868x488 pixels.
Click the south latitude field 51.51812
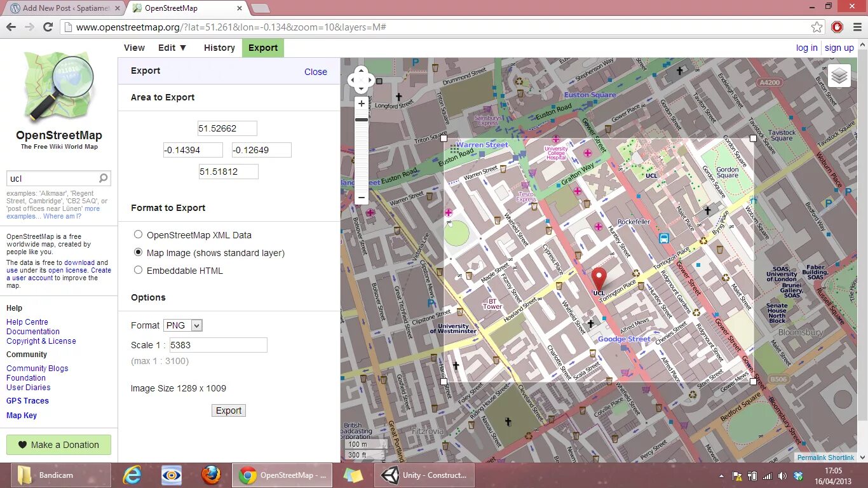pos(229,172)
